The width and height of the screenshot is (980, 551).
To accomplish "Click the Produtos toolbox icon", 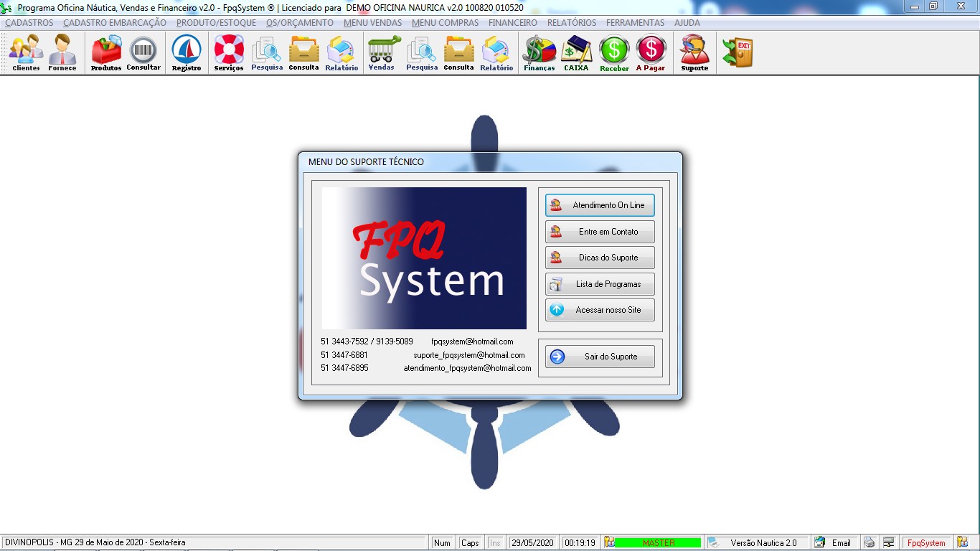I will pyautogui.click(x=106, y=53).
